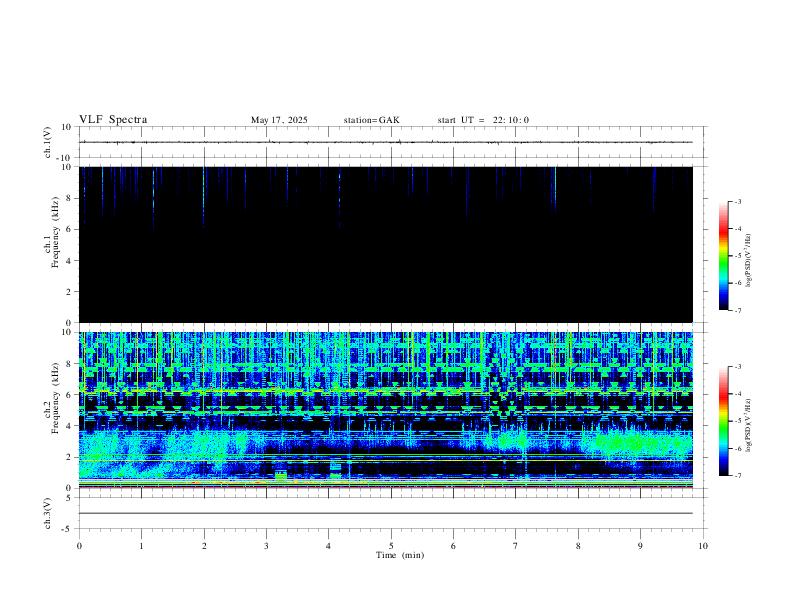Viewport: 792px width, 612px height.
Task: Click the ch.1 black spectrogram panel
Action: pos(386,244)
